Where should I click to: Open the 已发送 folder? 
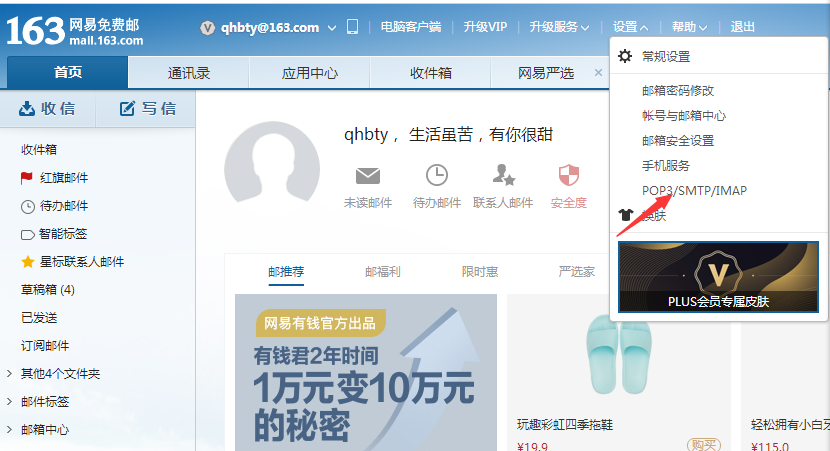tap(39, 318)
